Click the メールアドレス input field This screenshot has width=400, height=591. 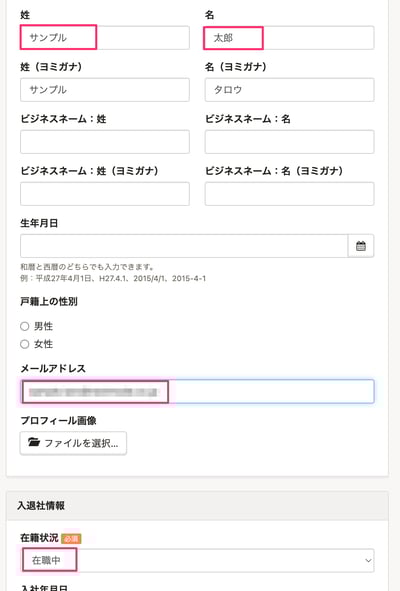coord(197,392)
